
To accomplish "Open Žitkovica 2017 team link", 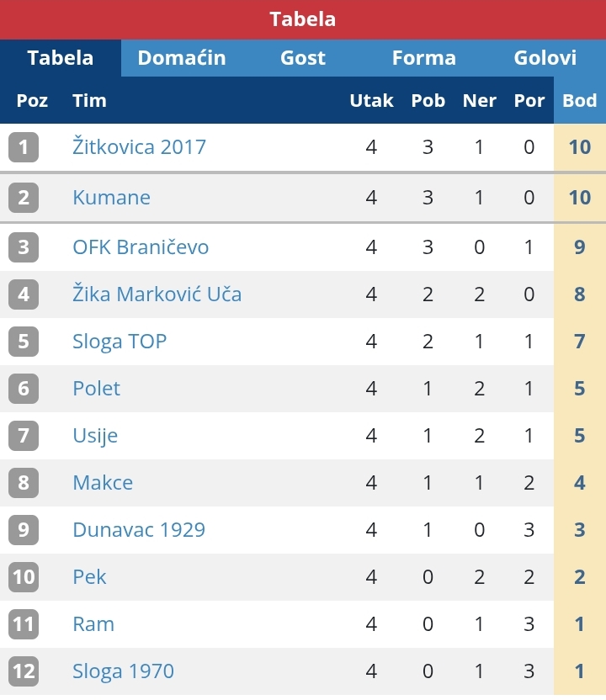I will (x=139, y=147).
